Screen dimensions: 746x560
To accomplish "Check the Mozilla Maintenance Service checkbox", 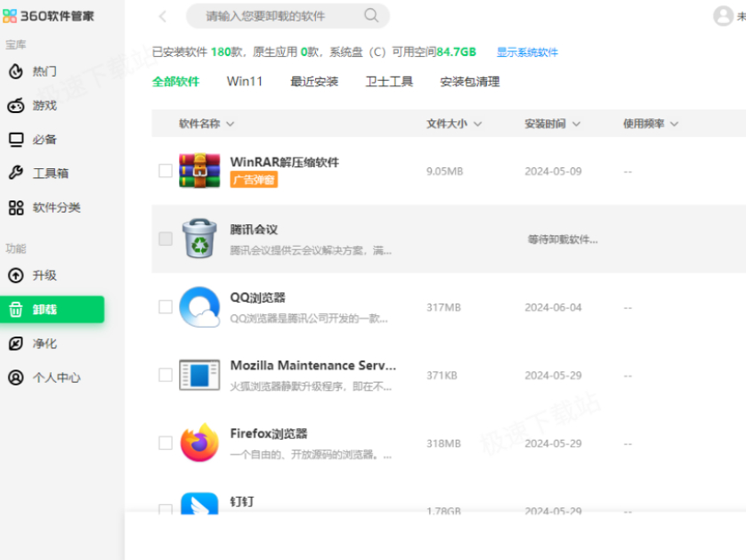I will 166,375.
